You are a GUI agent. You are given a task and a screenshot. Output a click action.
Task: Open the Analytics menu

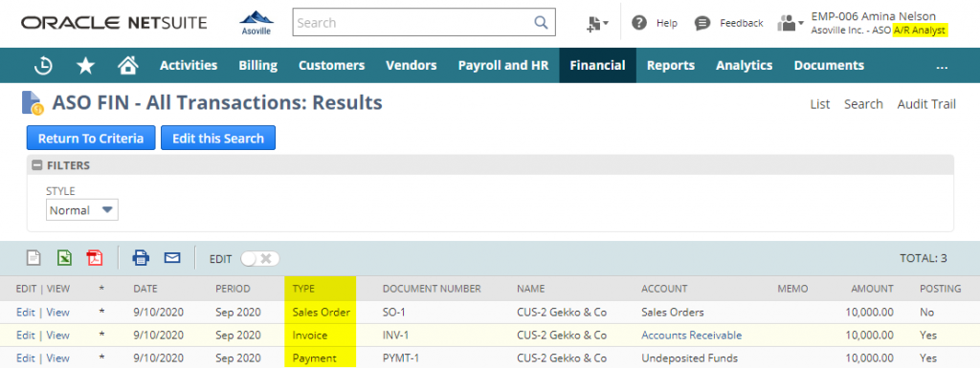click(x=744, y=66)
